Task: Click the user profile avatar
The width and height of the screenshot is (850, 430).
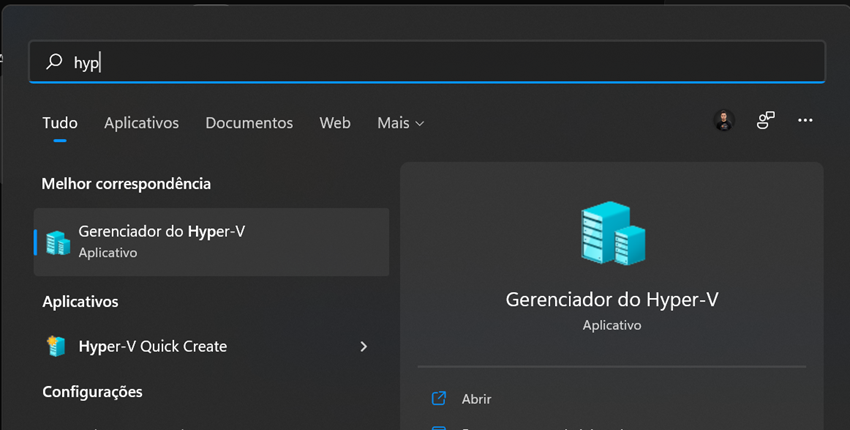Action: click(x=724, y=121)
